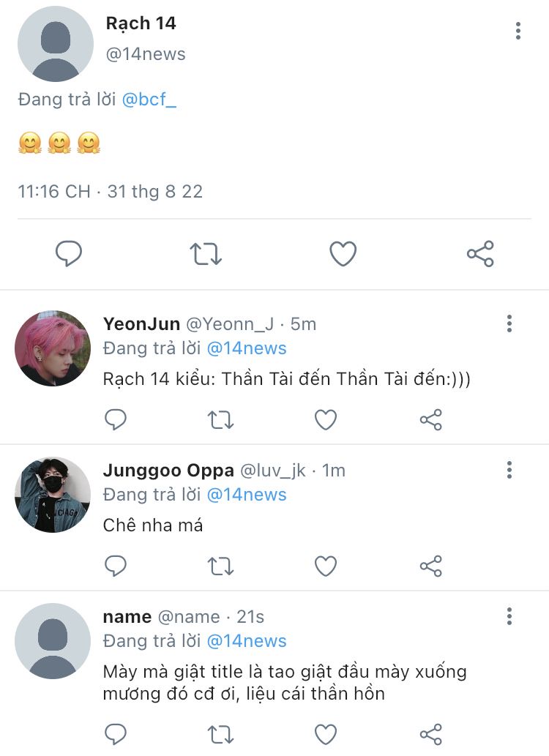The height and width of the screenshot is (756, 549).
Task: Open more options on Rạch 14 tweet
Action: point(518,31)
